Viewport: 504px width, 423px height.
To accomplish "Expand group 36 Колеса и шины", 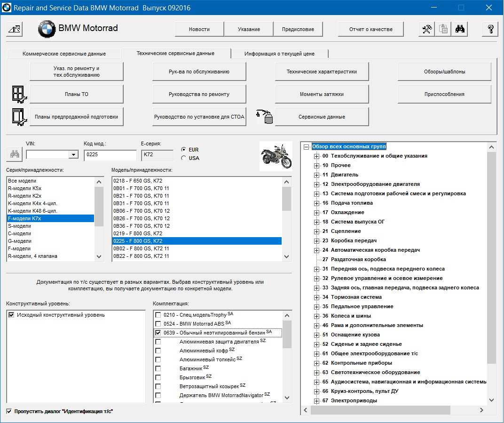I will [316, 316].
